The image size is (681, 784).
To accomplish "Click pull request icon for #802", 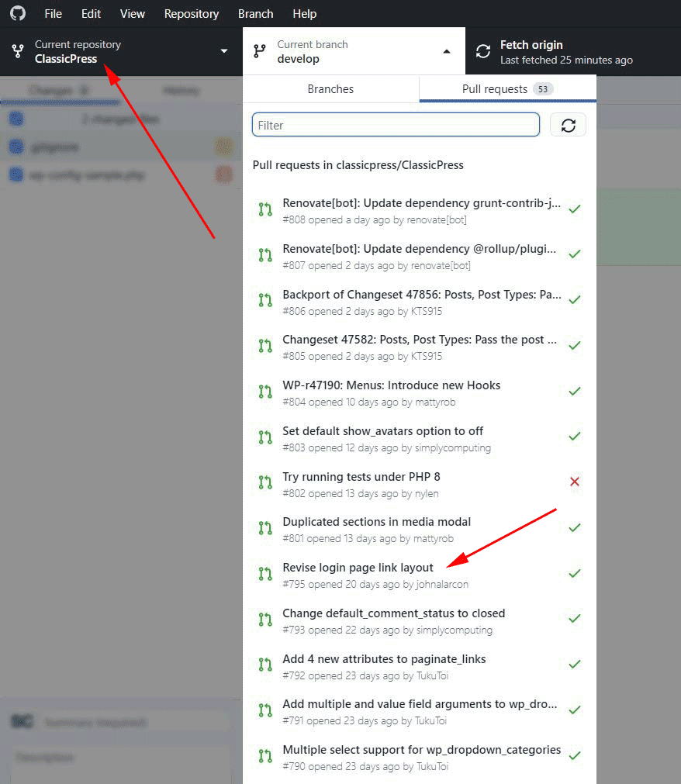I will (265, 482).
